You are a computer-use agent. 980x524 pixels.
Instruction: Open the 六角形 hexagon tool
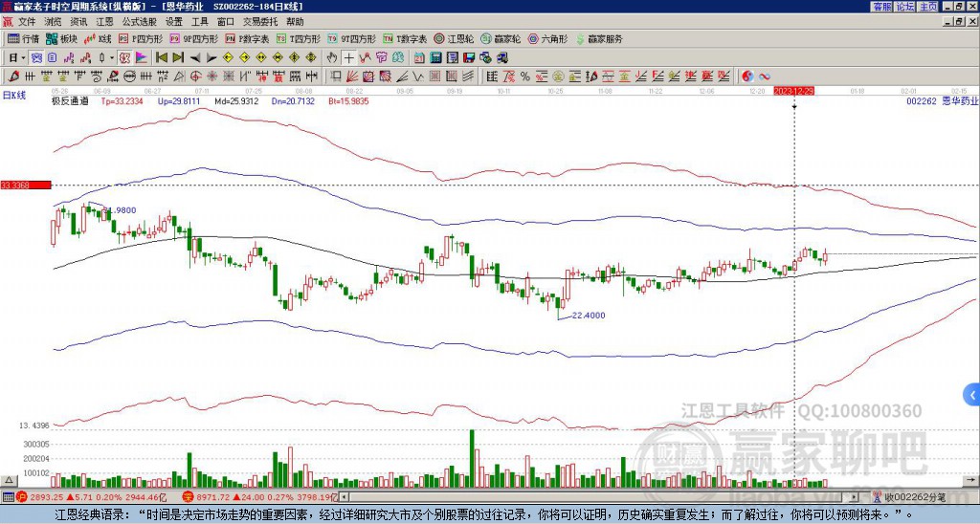(x=547, y=38)
